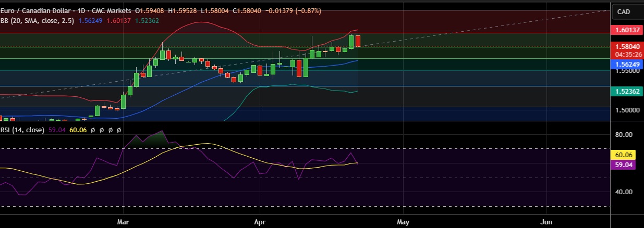
Task: Select the RSI (14, close) indicator legend
Action: [22, 130]
